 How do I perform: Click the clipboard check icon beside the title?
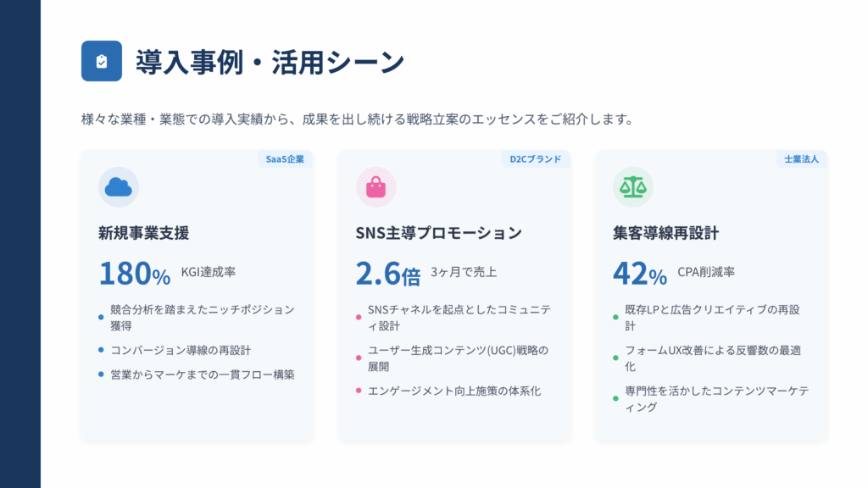point(102,61)
